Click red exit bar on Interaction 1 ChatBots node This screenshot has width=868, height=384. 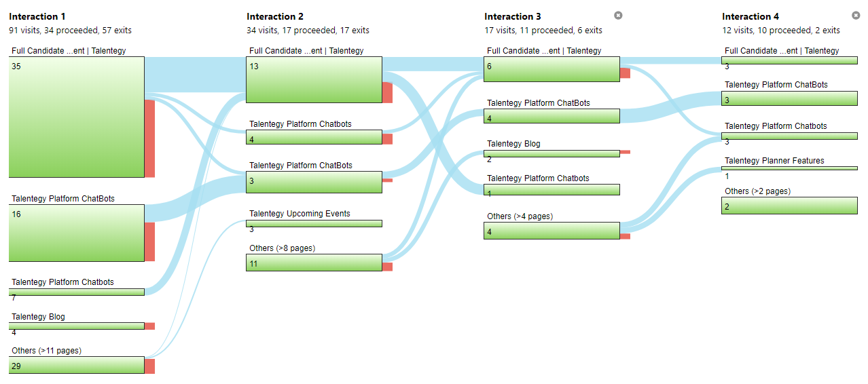[149, 242]
